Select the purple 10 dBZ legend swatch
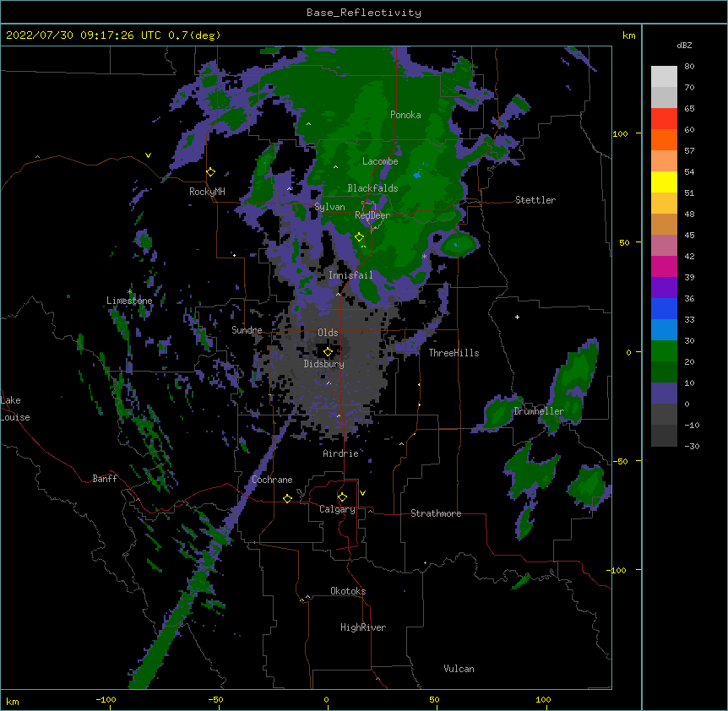The height and width of the screenshot is (711, 728). tap(664, 393)
